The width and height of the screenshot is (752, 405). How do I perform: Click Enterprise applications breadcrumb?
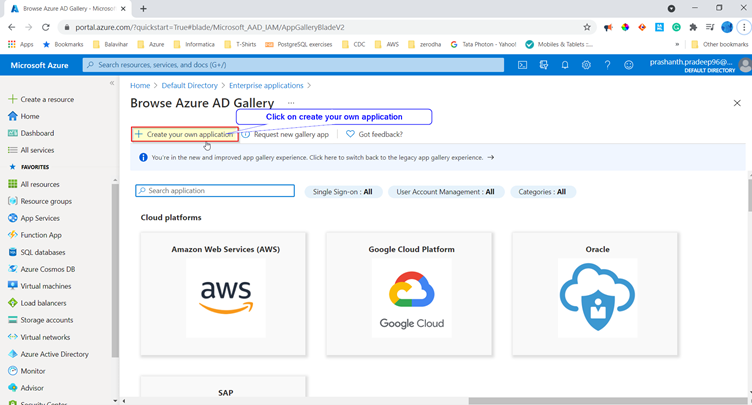266,85
